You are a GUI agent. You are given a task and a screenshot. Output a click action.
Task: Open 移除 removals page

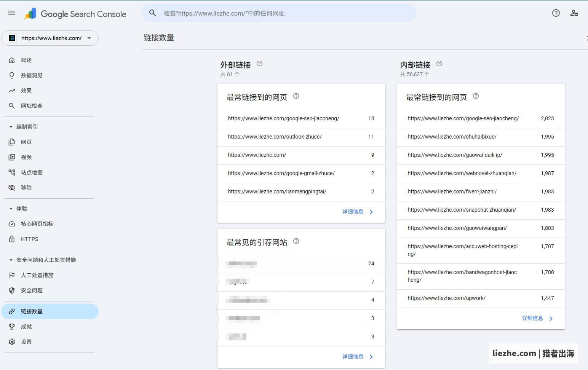50,188
